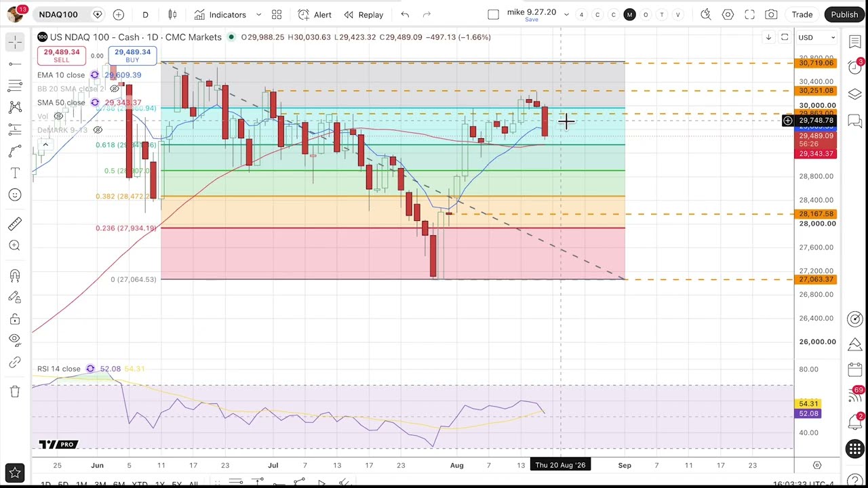Click the drawing sync link icon

pos(15,363)
